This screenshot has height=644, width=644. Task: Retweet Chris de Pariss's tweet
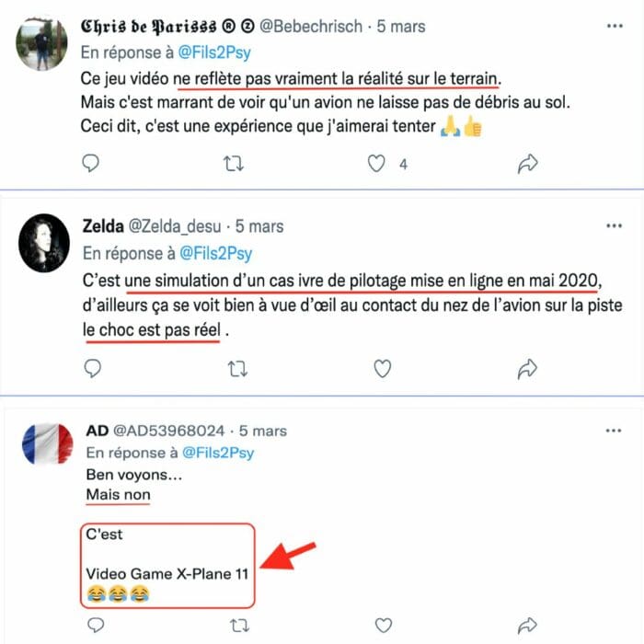pos(234,164)
